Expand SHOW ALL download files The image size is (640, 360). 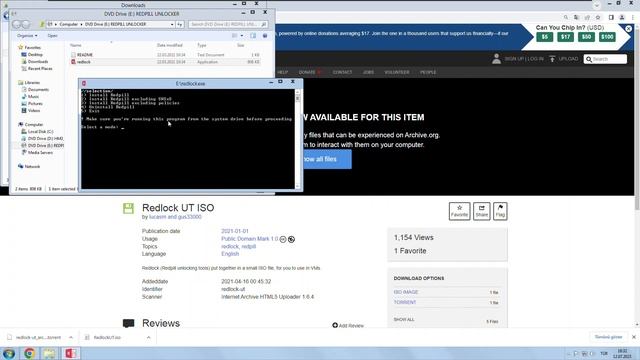(x=404, y=320)
